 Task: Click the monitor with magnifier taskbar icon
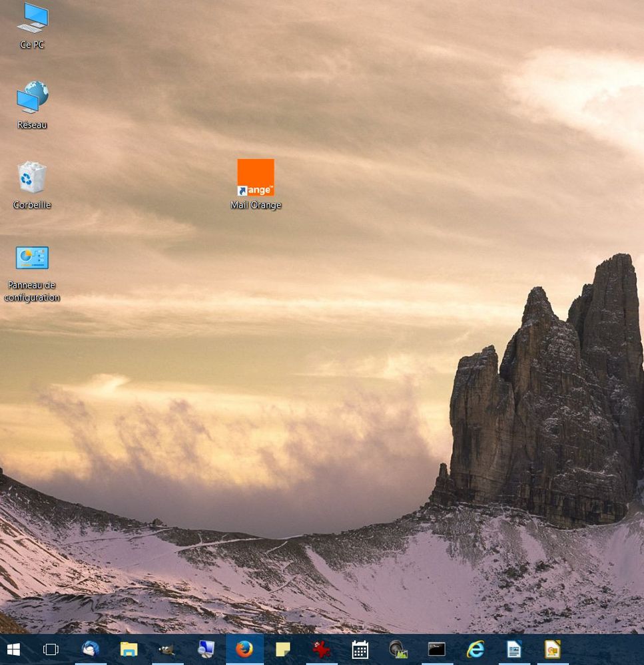206,649
